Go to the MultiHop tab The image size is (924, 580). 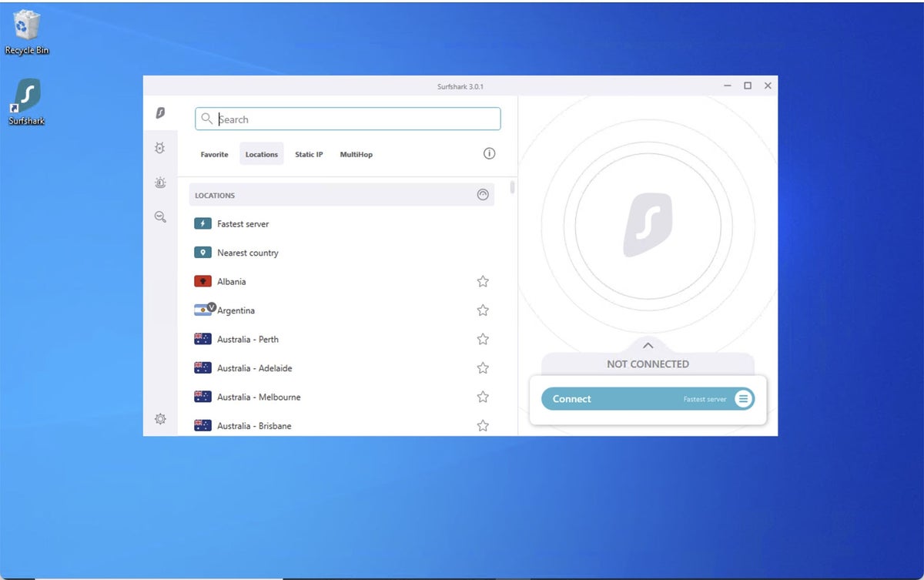click(x=357, y=154)
